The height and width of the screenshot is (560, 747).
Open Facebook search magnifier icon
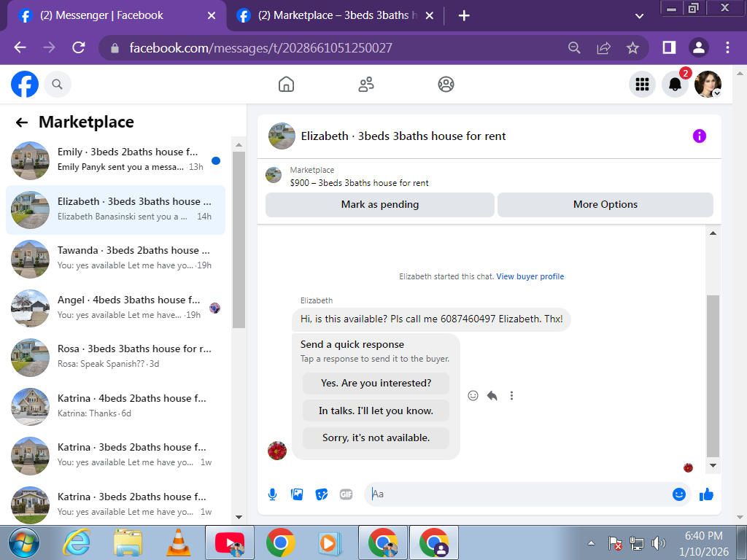[x=57, y=85]
